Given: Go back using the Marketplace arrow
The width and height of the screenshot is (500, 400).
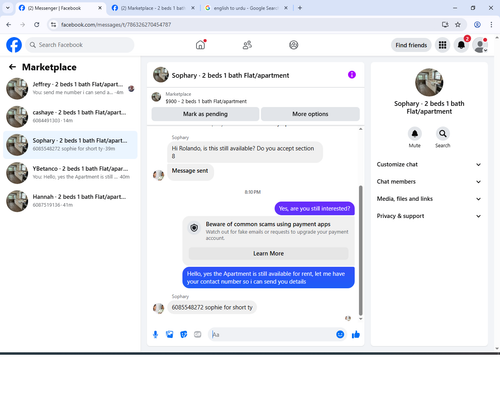Looking at the screenshot, I should (12, 67).
